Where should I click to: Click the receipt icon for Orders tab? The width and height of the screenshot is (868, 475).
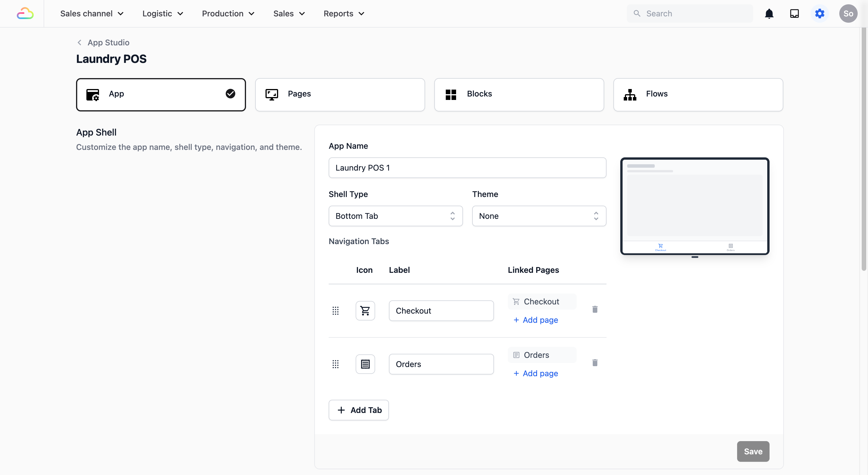pyautogui.click(x=365, y=364)
